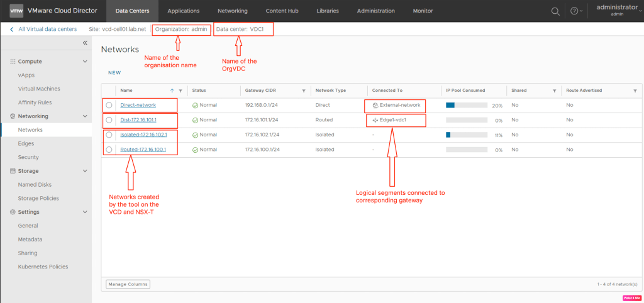Select the Routed-172.16.100.1 row radio button
644x303 pixels.
[109, 150]
